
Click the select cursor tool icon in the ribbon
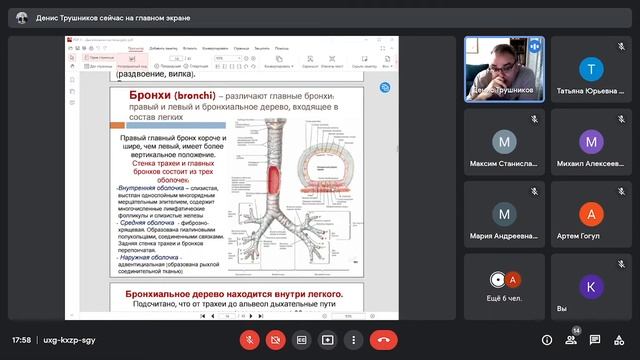(72, 58)
